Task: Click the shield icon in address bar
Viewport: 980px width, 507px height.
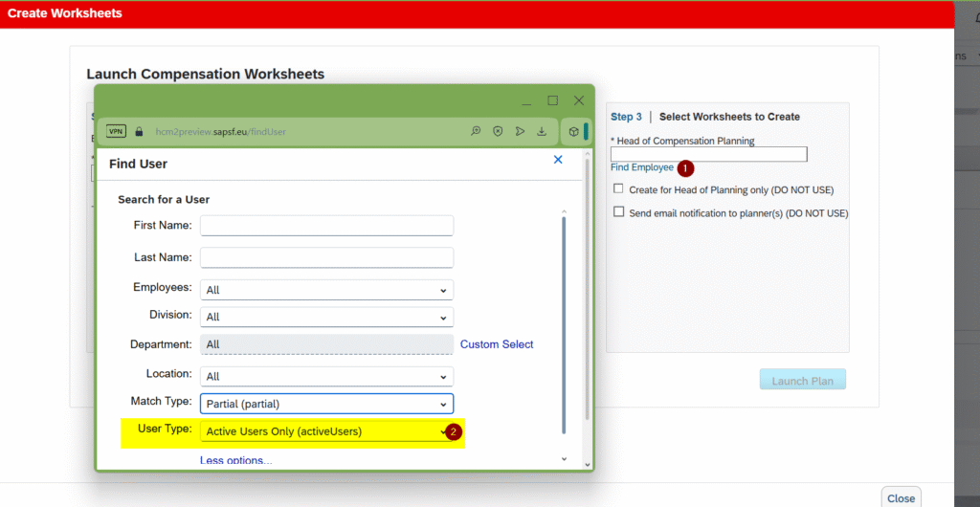Action: (498, 132)
